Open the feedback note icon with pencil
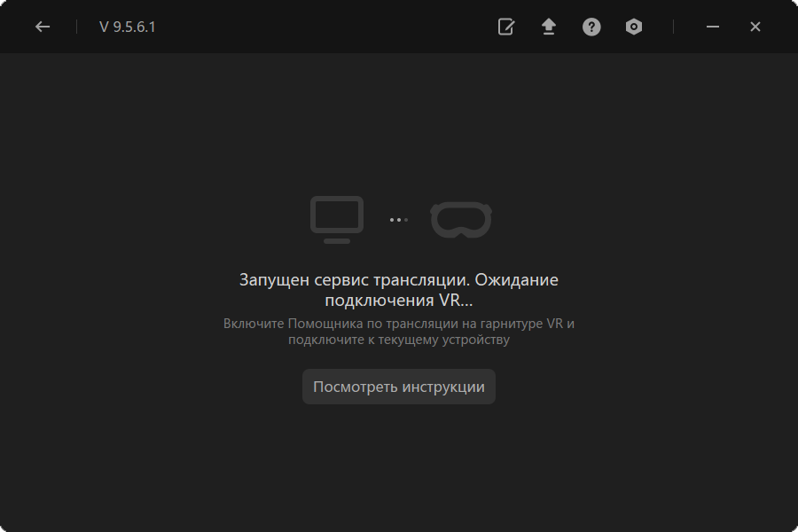The width and height of the screenshot is (798, 532). [506, 27]
